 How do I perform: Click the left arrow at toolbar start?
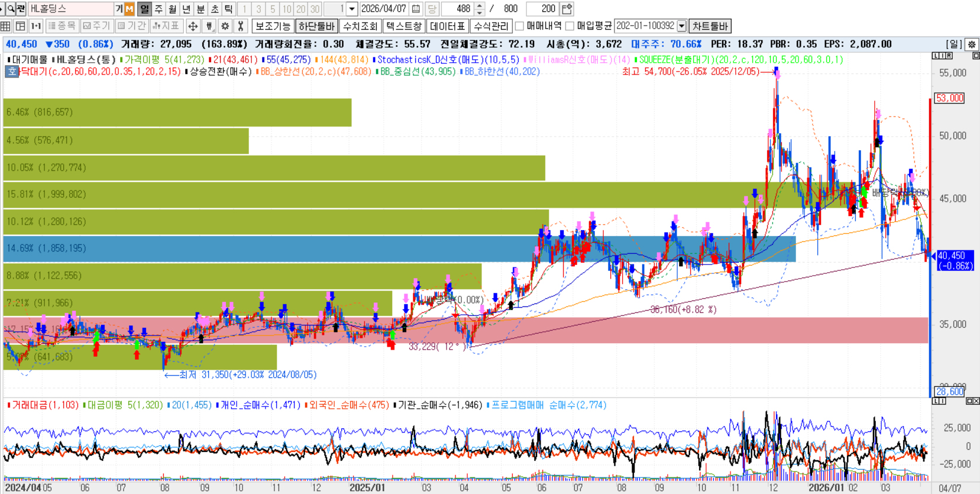click(x=2, y=9)
